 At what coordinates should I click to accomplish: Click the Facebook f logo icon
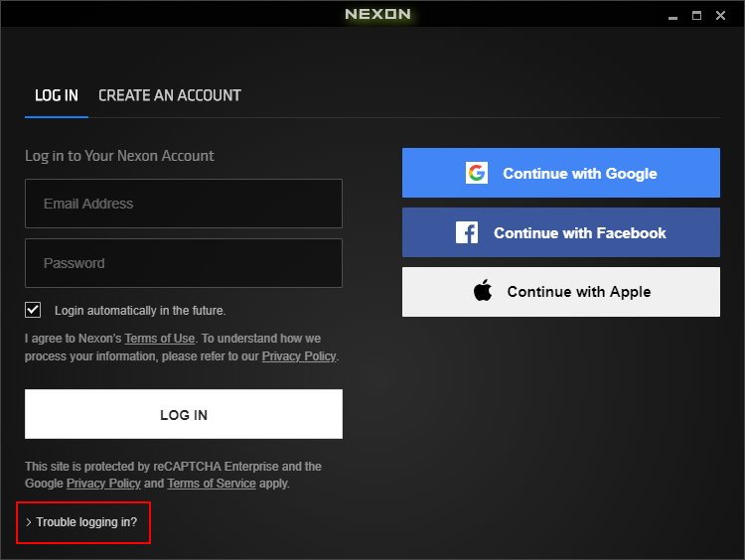tap(467, 232)
